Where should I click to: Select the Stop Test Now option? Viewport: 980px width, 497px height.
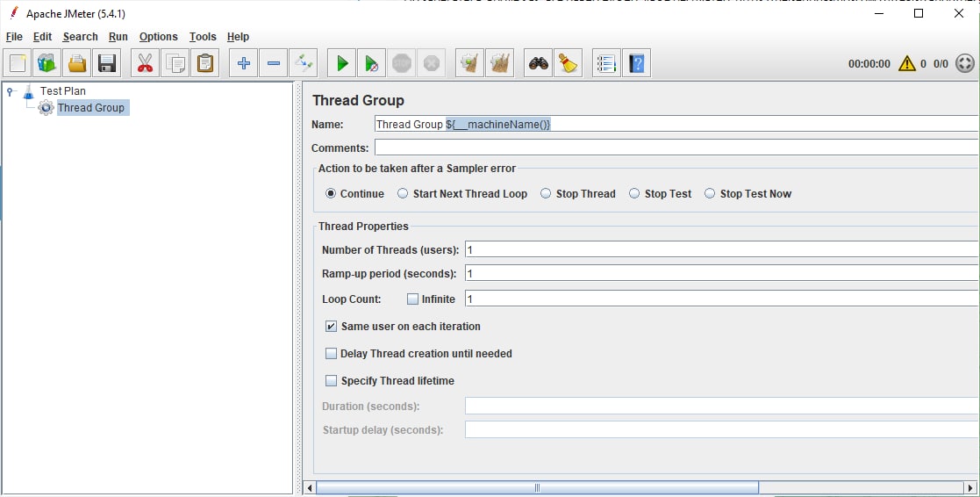[710, 194]
